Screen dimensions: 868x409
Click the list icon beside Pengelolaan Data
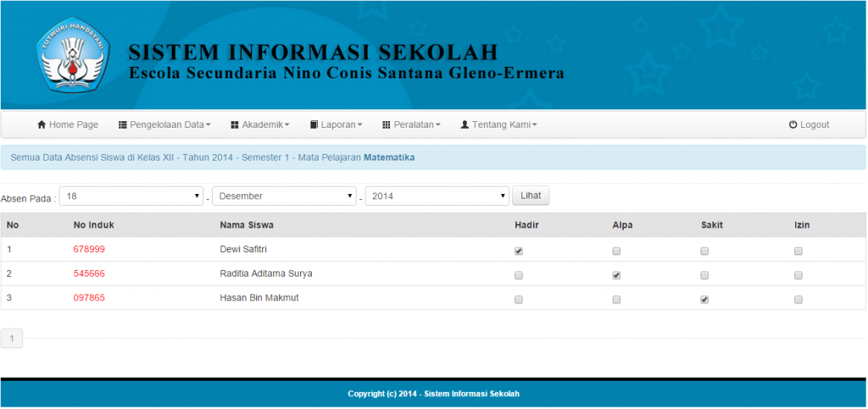click(x=122, y=124)
